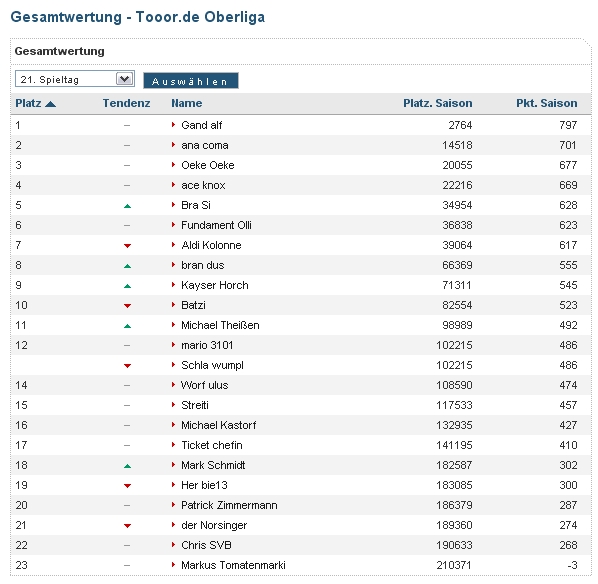Open Kayser Horch player link
The width and height of the screenshot is (598, 584).
point(215,285)
